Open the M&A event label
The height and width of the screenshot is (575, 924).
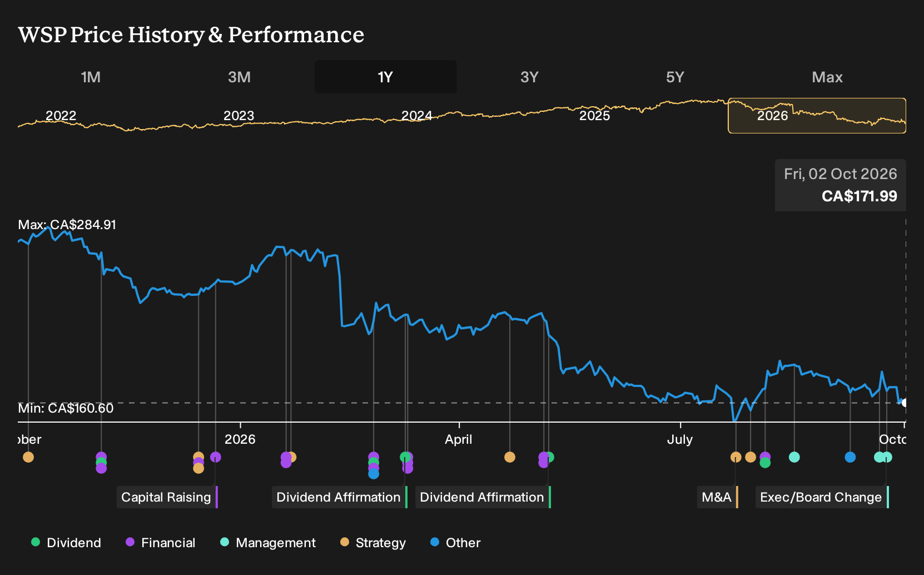(717, 497)
